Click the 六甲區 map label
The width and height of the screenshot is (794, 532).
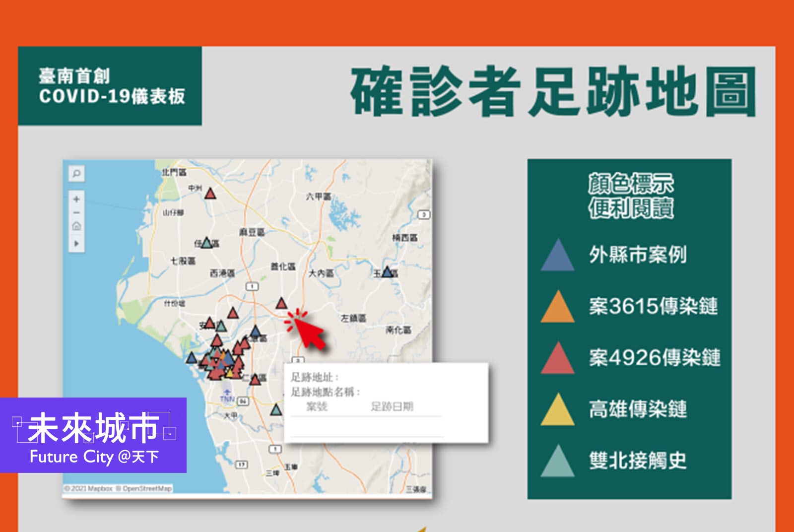coord(319,197)
